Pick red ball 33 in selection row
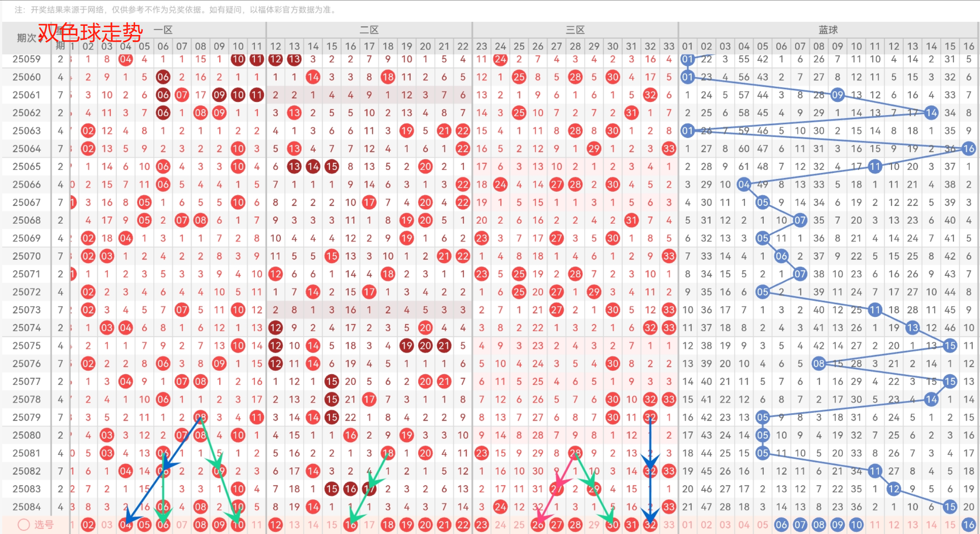This screenshot has height=534, width=980. pos(669,524)
